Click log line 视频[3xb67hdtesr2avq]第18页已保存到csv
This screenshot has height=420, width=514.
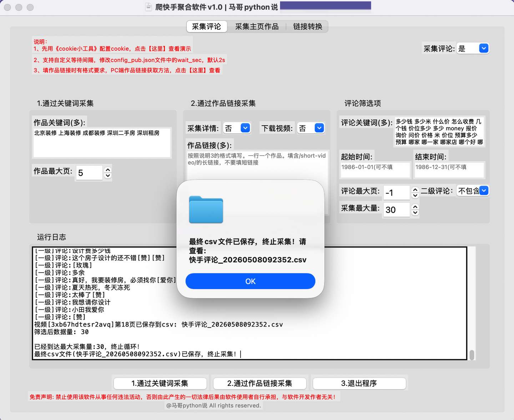[158, 324]
